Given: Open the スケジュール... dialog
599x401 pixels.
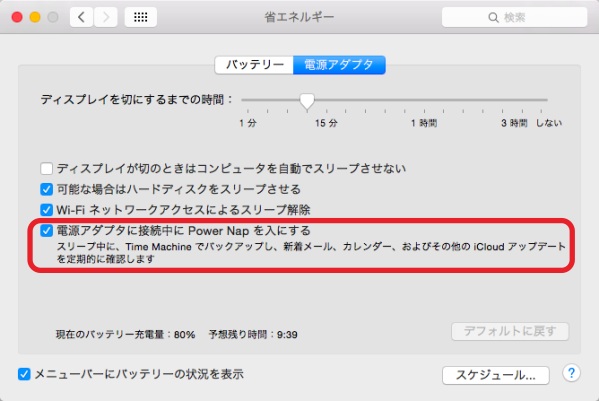Looking at the screenshot, I should click(x=496, y=375).
